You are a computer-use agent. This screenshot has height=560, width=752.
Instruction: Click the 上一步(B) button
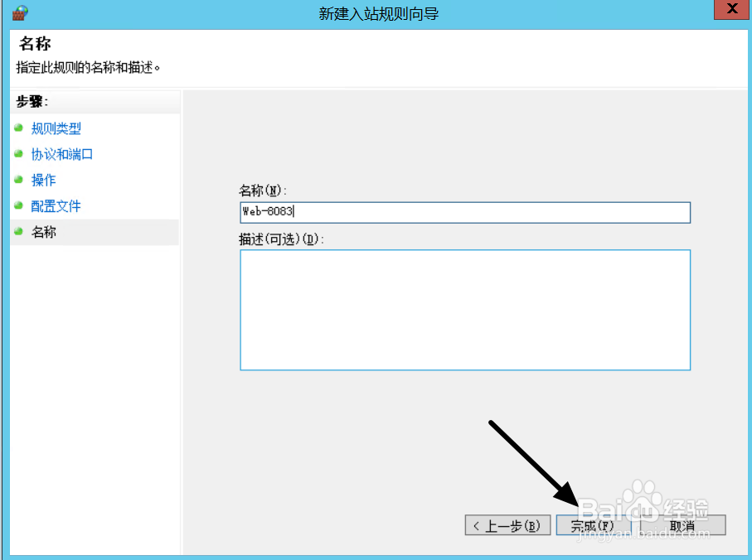pos(507,525)
